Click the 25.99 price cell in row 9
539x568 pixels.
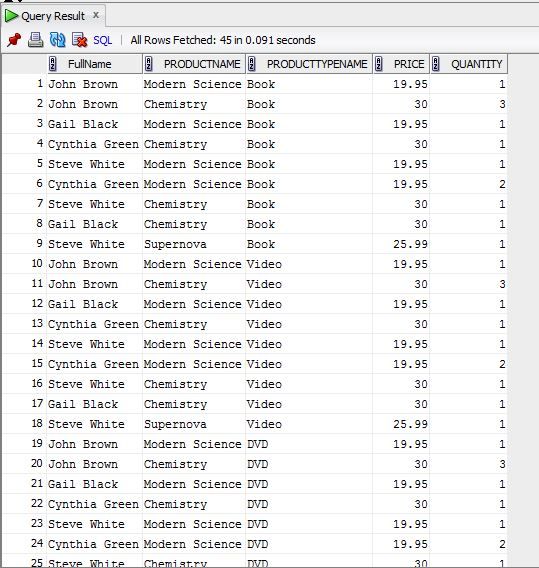coord(401,244)
